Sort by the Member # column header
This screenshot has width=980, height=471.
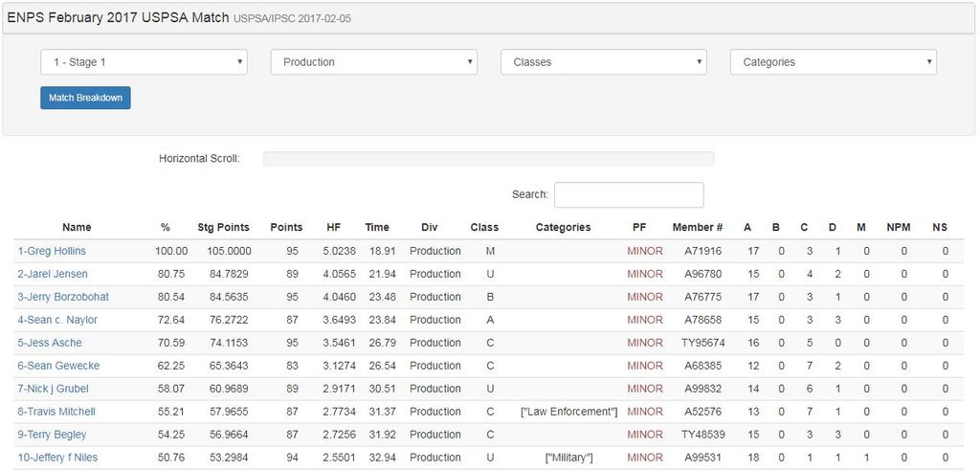(x=698, y=227)
